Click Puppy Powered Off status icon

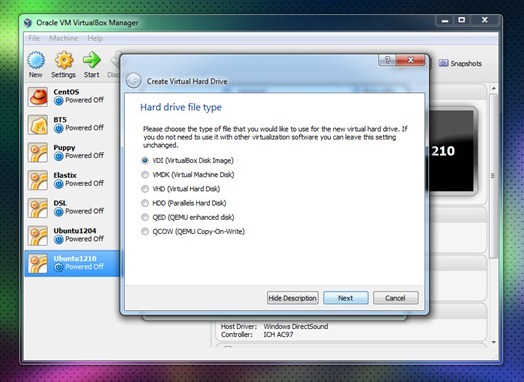[58, 156]
